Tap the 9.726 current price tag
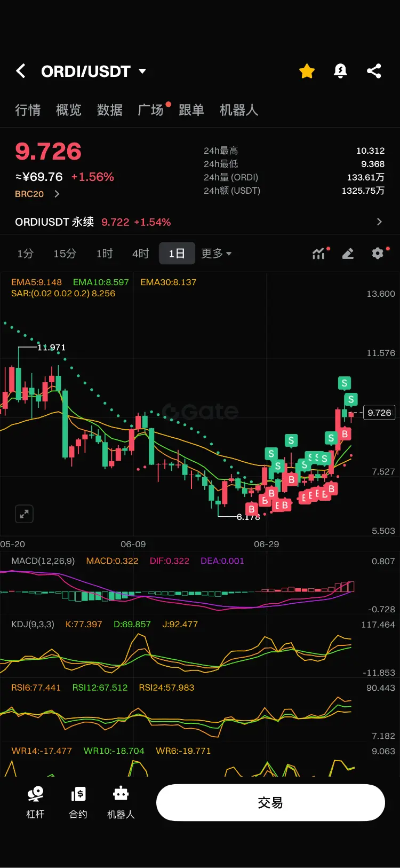This screenshot has width=400, height=868. click(379, 413)
